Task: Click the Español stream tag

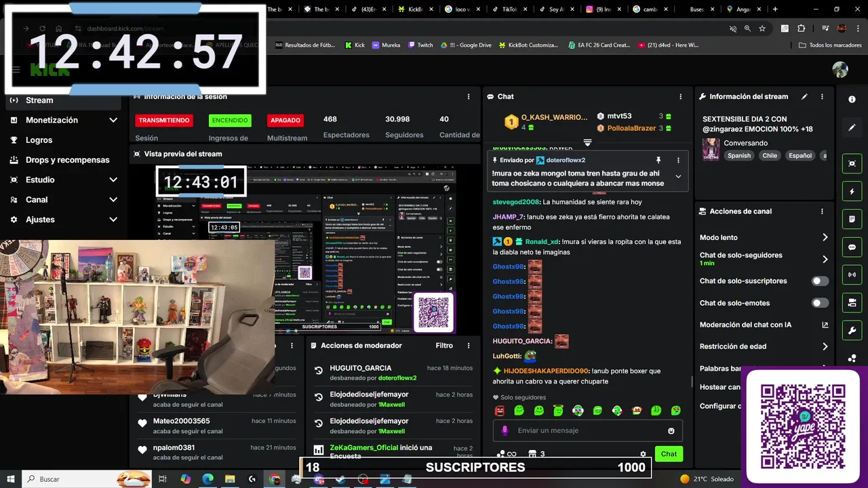Action: coord(800,155)
